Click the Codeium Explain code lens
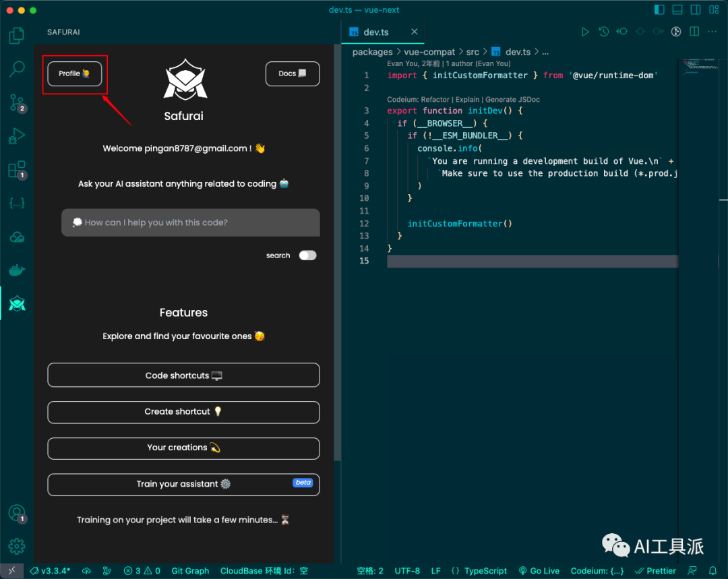The width and height of the screenshot is (728, 579). point(467,99)
